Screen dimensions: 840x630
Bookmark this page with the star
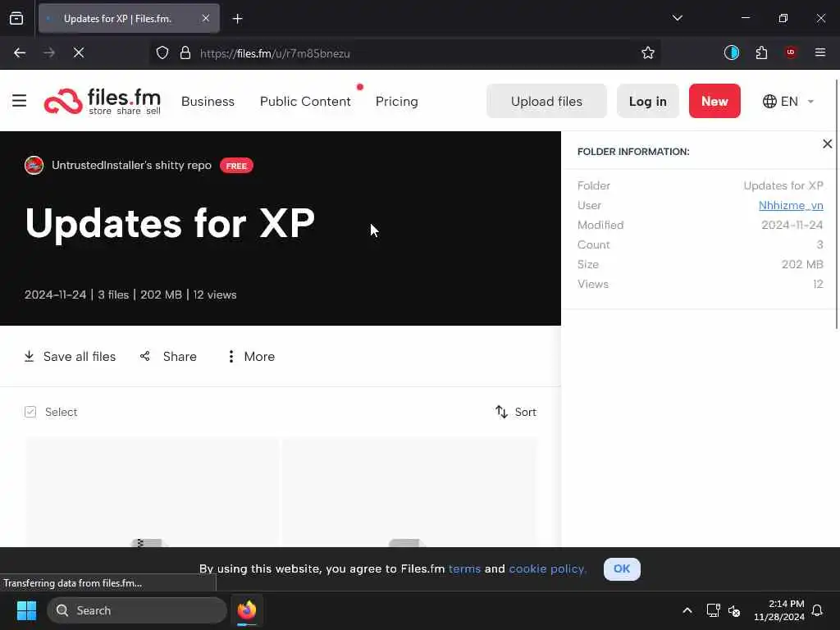648,53
